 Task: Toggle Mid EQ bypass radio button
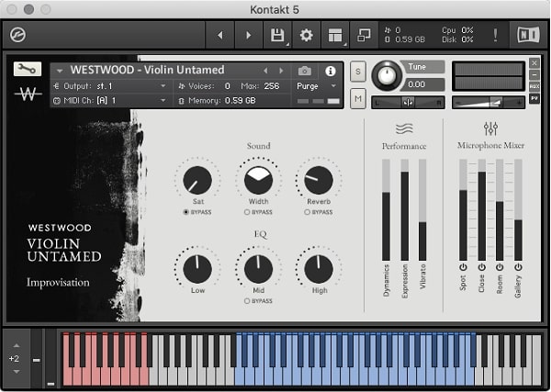point(247,301)
